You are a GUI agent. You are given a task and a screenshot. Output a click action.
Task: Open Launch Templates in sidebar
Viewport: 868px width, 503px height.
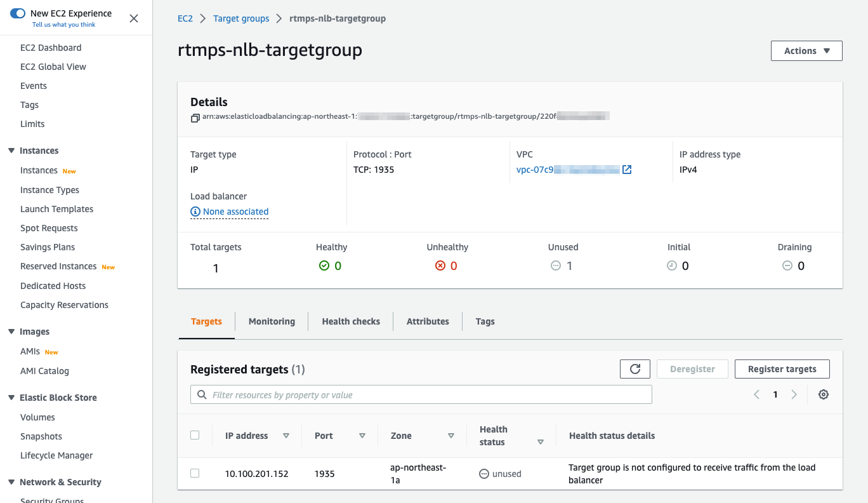pyautogui.click(x=56, y=209)
